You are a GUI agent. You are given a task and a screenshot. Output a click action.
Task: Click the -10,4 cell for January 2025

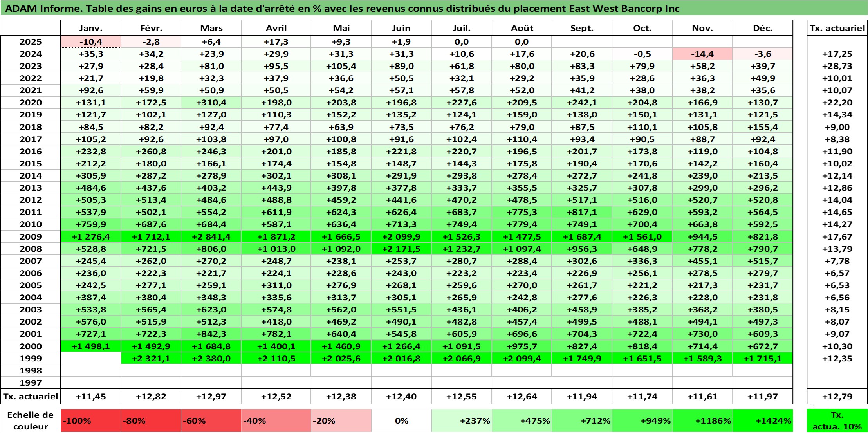[91, 42]
